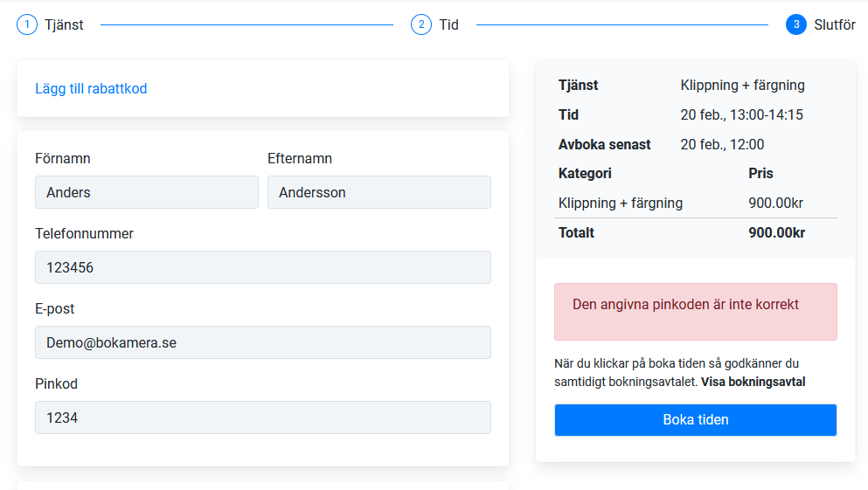
Task: Click the Boka tiden button
Action: [696, 420]
